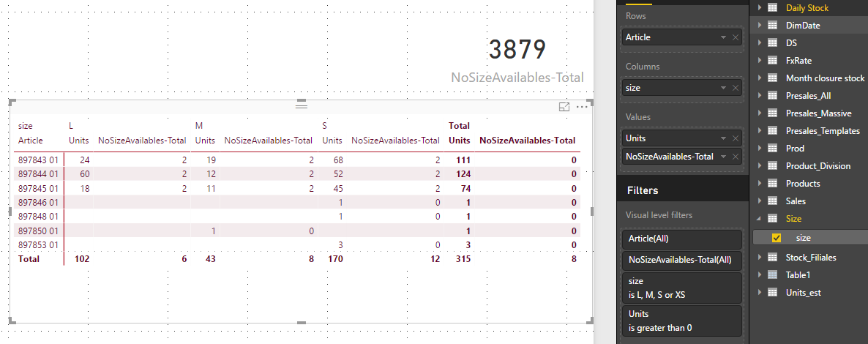Expand the Daily Stock table
Image resolution: width=868 pixels, height=344 pixels.
coord(759,8)
